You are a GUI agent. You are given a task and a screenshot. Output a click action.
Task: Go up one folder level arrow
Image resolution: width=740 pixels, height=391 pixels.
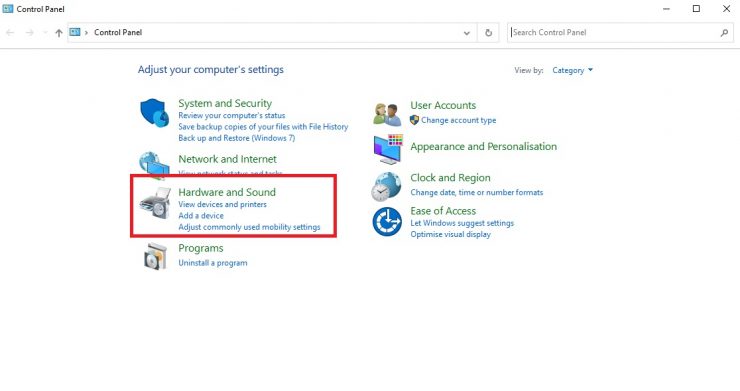click(59, 33)
